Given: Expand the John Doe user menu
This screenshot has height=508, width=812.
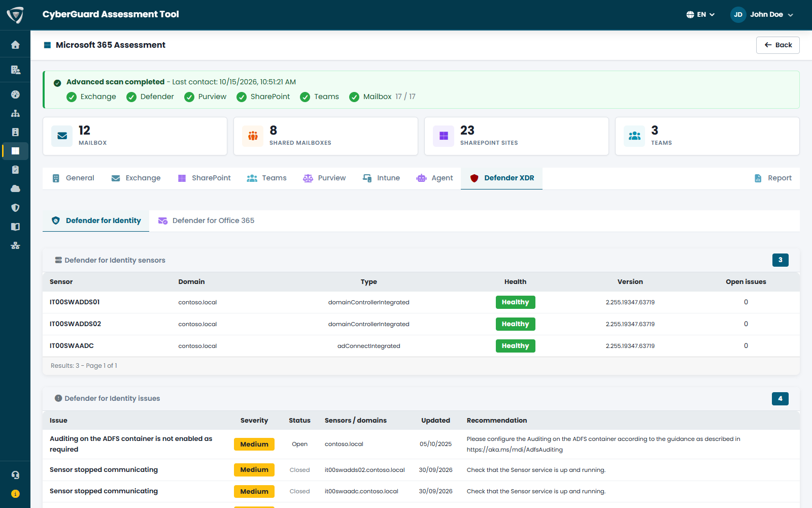Looking at the screenshot, I should pos(762,15).
